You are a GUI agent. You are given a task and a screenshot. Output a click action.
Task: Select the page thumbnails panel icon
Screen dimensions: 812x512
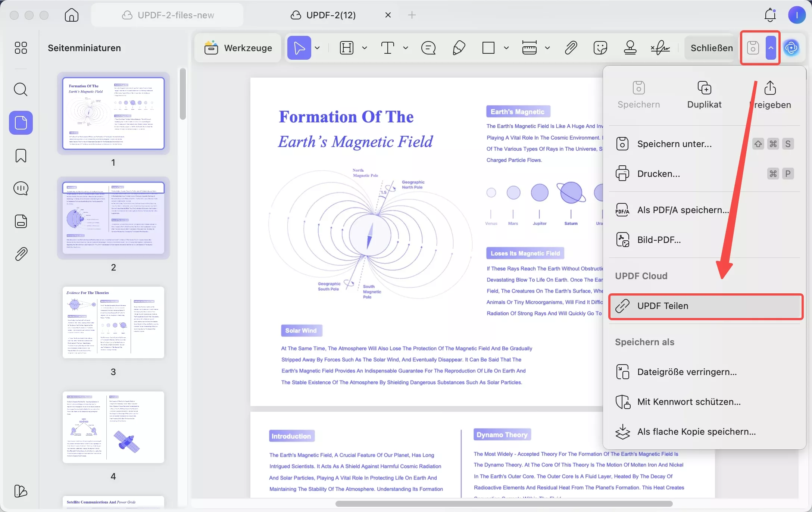point(21,123)
